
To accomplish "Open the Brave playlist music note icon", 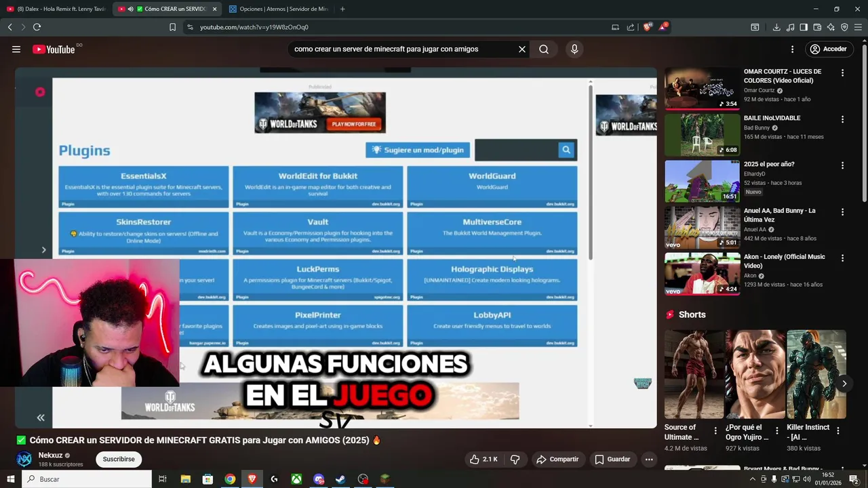I will [790, 27].
